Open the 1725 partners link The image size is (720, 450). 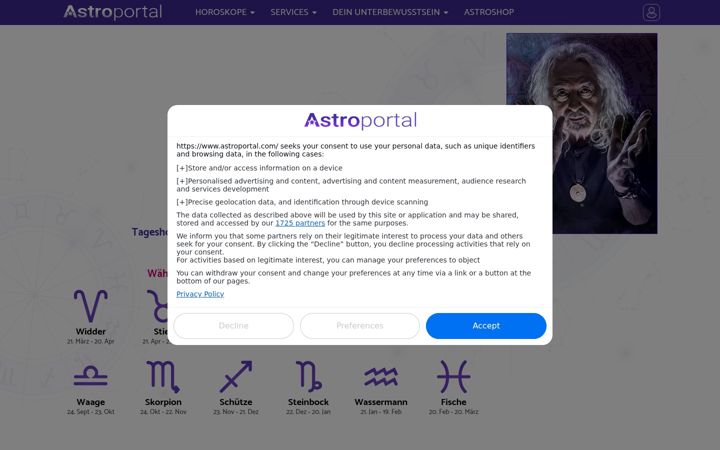point(300,223)
